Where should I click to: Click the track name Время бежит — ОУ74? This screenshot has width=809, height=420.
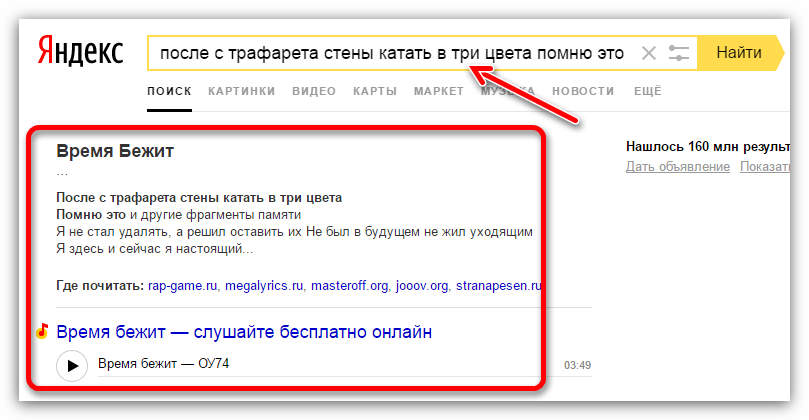tap(164, 364)
